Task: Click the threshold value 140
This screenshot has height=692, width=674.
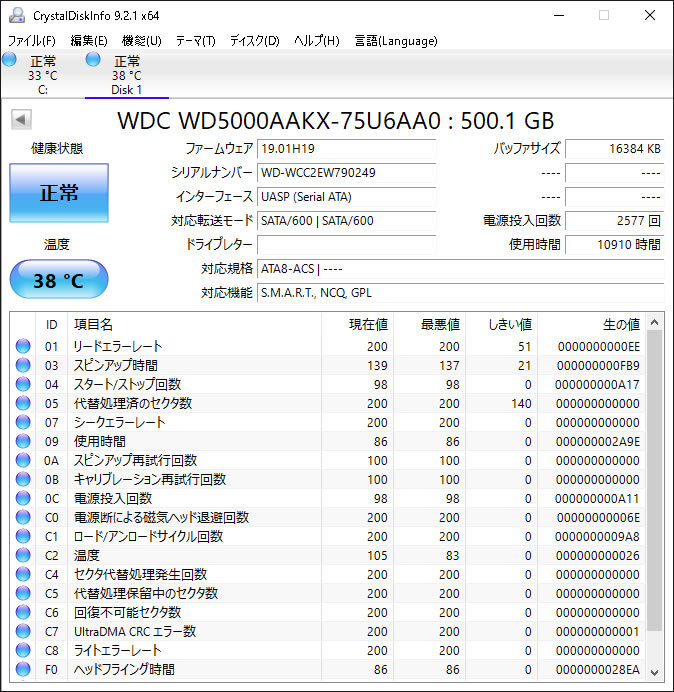Action: click(521, 404)
